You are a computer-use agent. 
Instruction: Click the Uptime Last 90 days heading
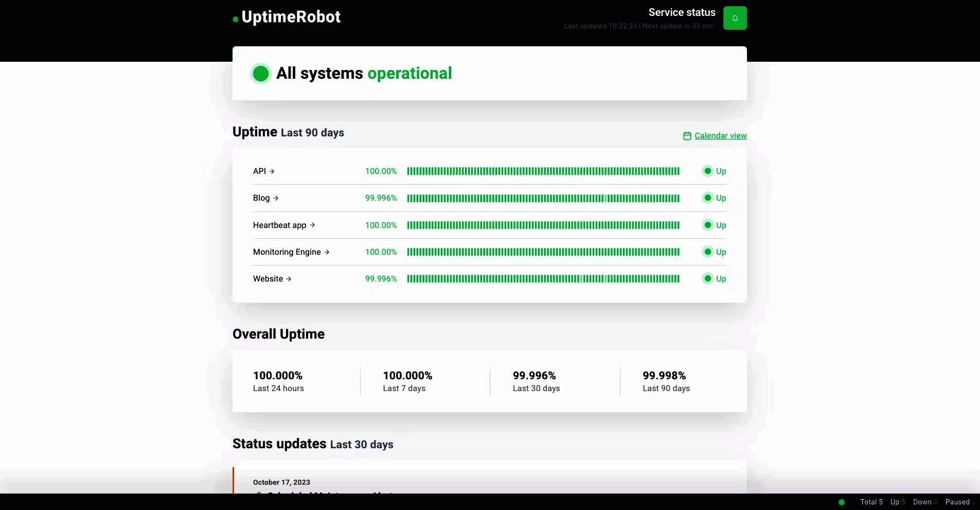point(288,132)
